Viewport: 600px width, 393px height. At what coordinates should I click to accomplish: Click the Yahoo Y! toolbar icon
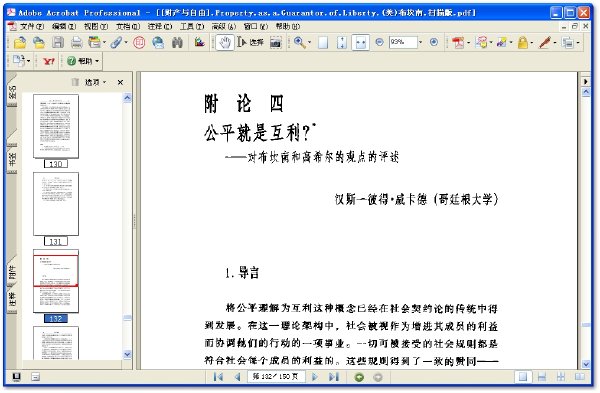tap(49, 61)
